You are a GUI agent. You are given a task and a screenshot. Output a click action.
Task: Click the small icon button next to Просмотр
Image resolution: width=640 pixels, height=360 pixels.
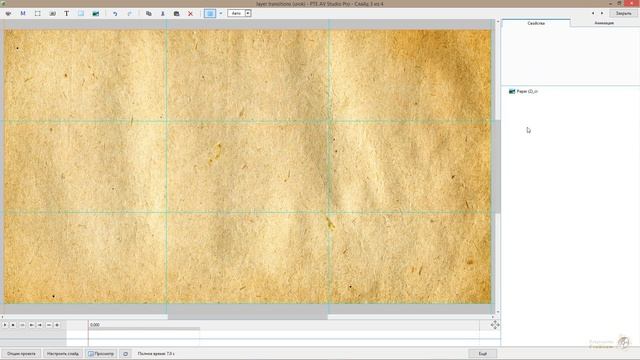coord(125,353)
